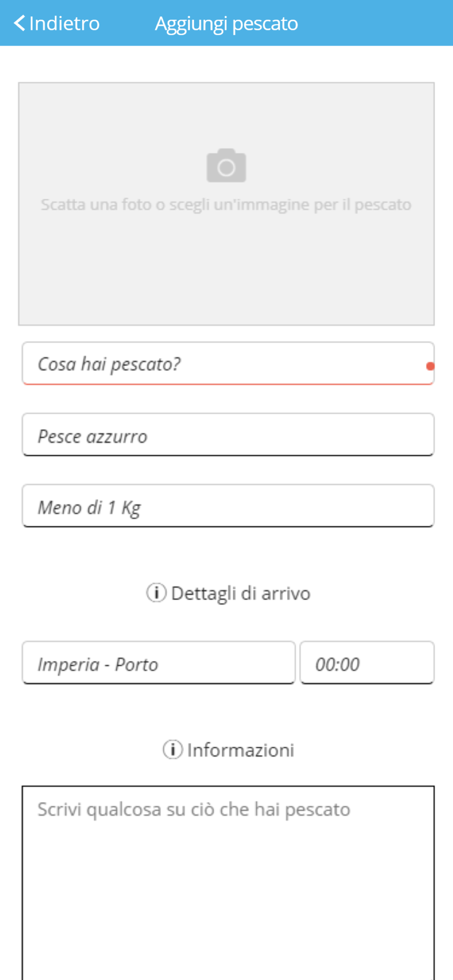Click the Scatta una foto placeholder text
453x980 pixels.
226,205
